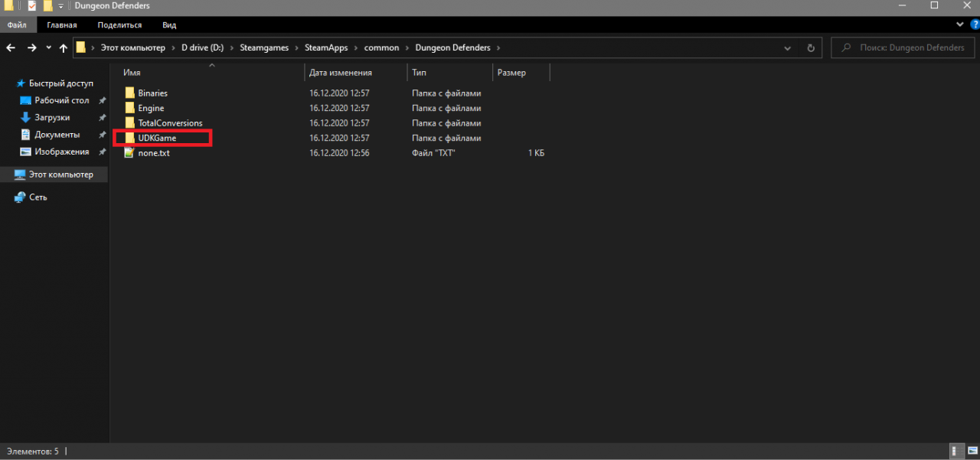Open the recent locations dropdown arrow
Viewport: 980px width, 460px height.
coord(49,47)
